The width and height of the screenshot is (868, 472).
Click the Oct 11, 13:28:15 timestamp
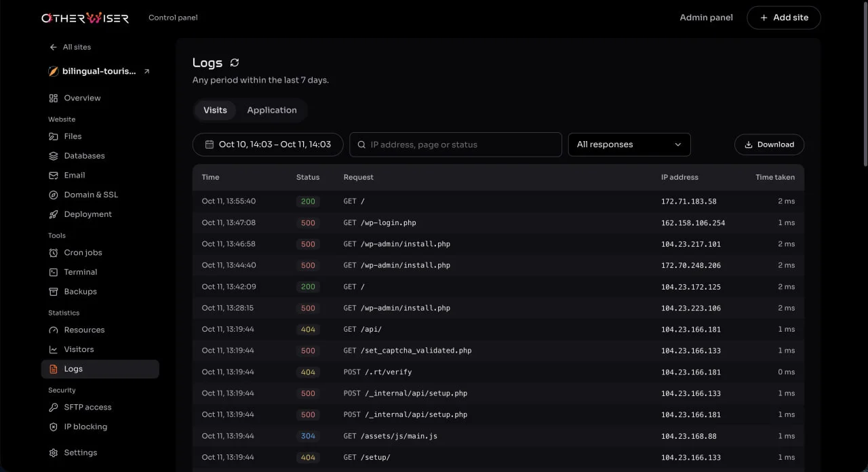(228, 308)
